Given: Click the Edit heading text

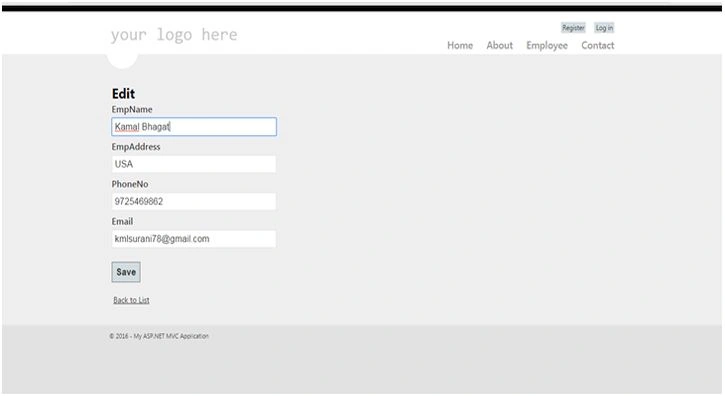Looking at the screenshot, I should (x=123, y=94).
